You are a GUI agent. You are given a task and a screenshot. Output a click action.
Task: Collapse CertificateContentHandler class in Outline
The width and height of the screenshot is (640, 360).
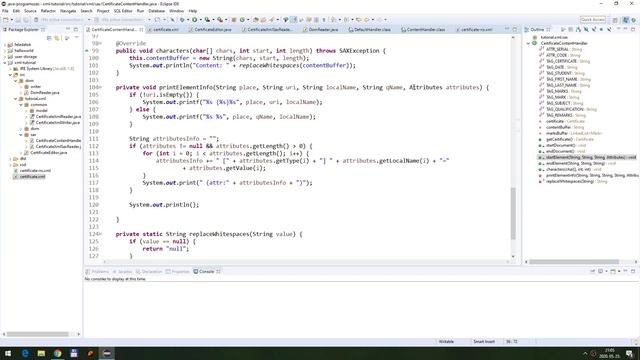(x=528, y=43)
